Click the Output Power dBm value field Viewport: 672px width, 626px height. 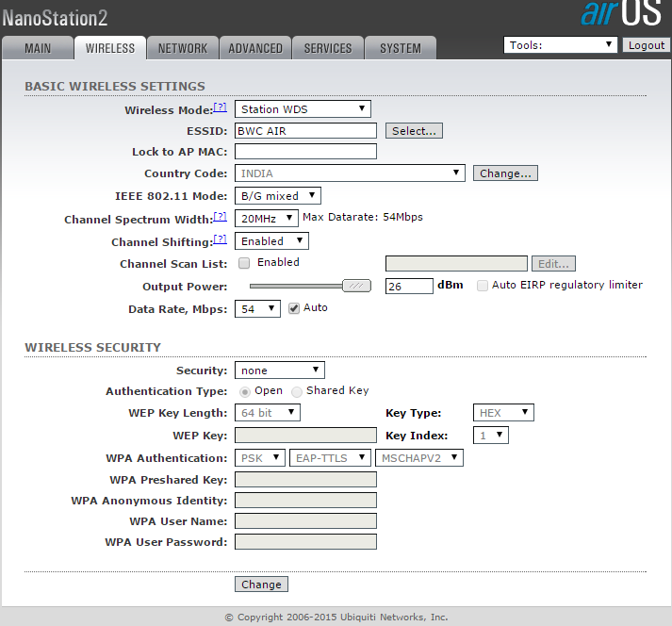[x=409, y=286]
